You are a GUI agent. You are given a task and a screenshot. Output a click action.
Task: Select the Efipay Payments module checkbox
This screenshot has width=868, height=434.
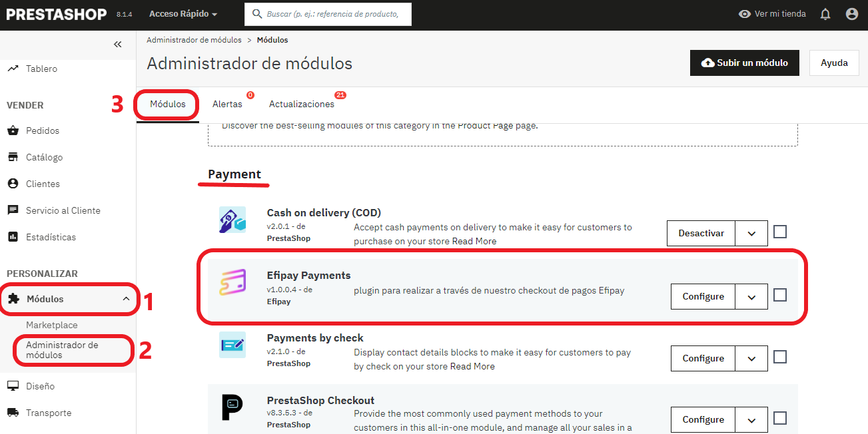click(780, 295)
